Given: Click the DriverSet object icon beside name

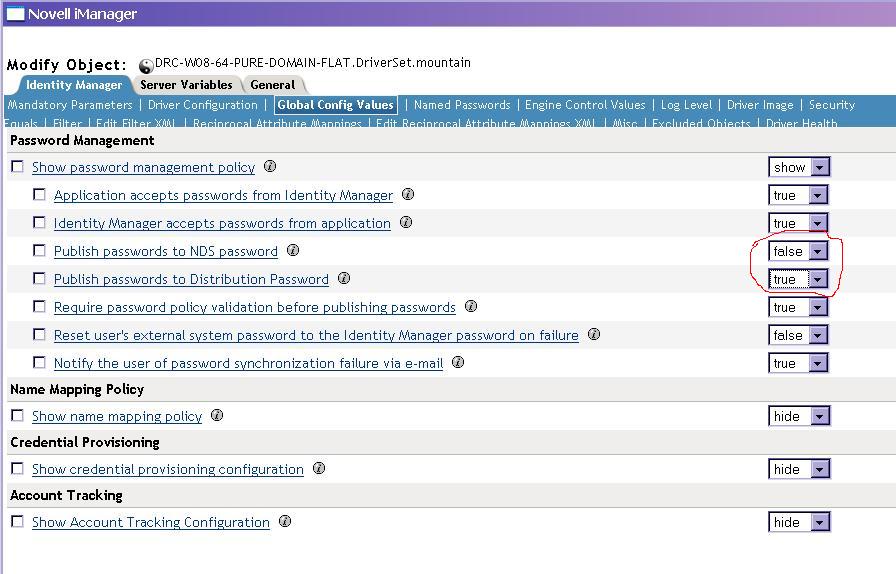Looking at the screenshot, I should 146,66.
